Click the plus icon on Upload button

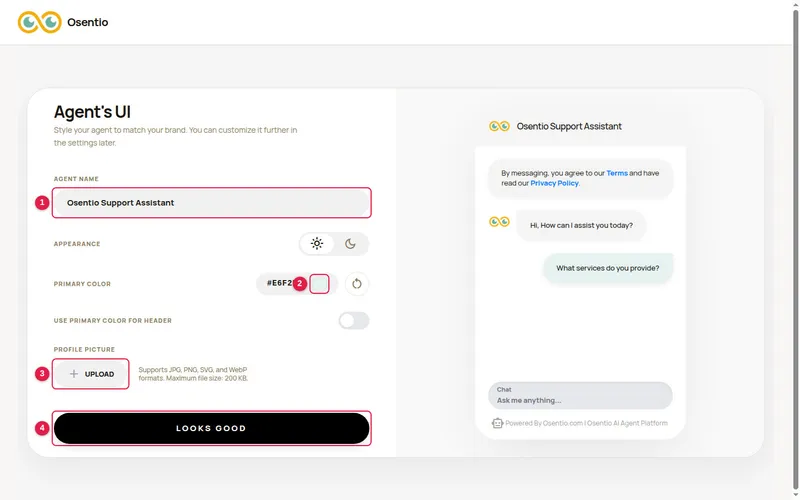pos(74,374)
